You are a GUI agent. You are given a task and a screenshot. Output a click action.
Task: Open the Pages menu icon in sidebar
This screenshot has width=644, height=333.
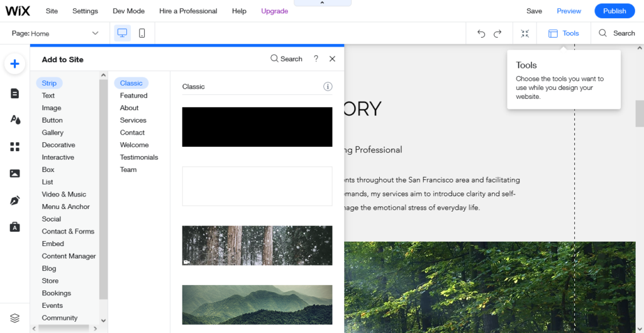click(x=15, y=93)
